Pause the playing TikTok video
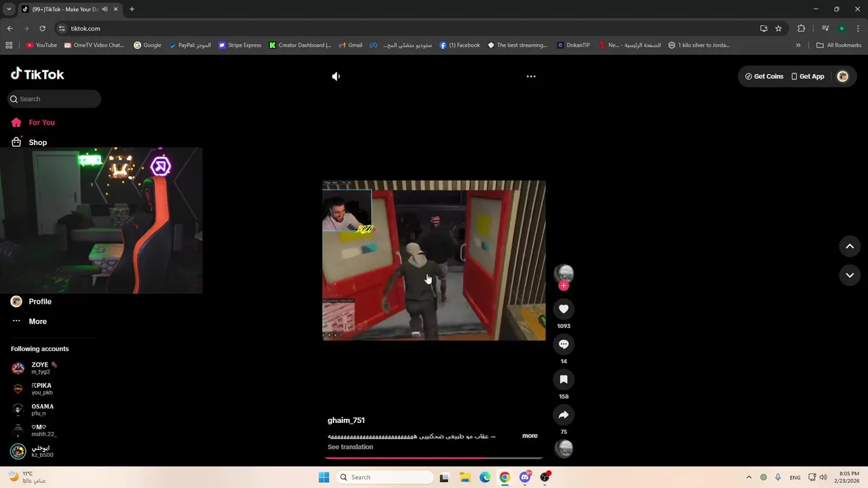Image resolution: width=868 pixels, height=488 pixels. [x=434, y=260]
